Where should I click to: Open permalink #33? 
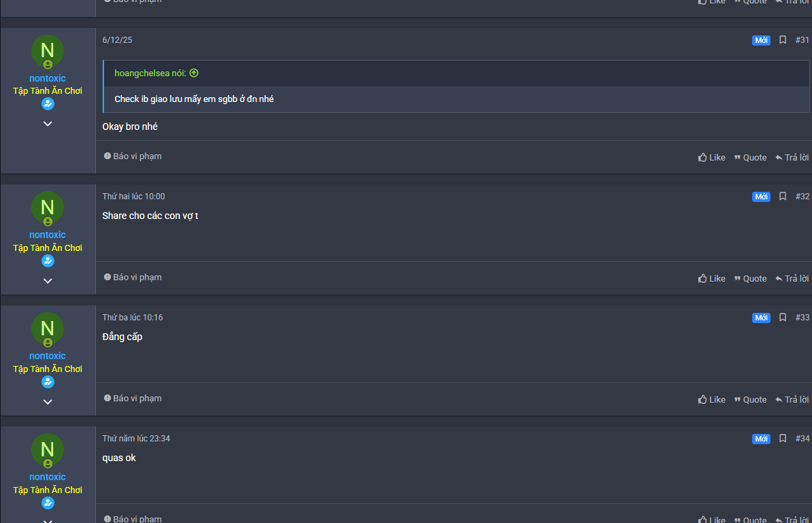tap(802, 318)
